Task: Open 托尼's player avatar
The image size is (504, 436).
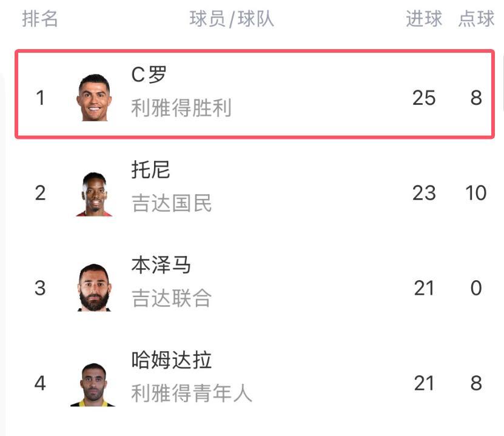Action: [94, 194]
